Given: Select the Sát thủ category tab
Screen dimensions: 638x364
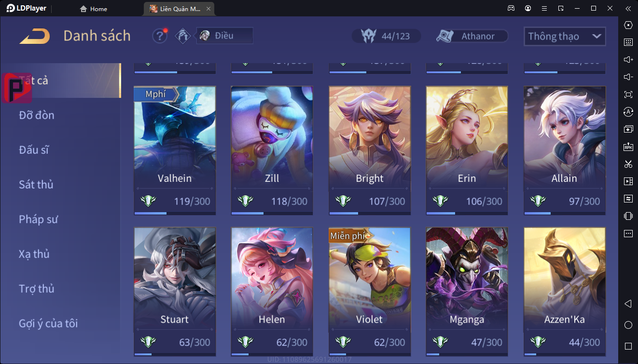Looking at the screenshot, I should click(x=36, y=185).
